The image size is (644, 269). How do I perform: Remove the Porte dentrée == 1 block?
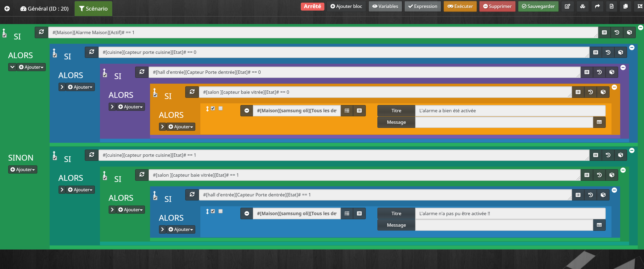pos(614,190)
